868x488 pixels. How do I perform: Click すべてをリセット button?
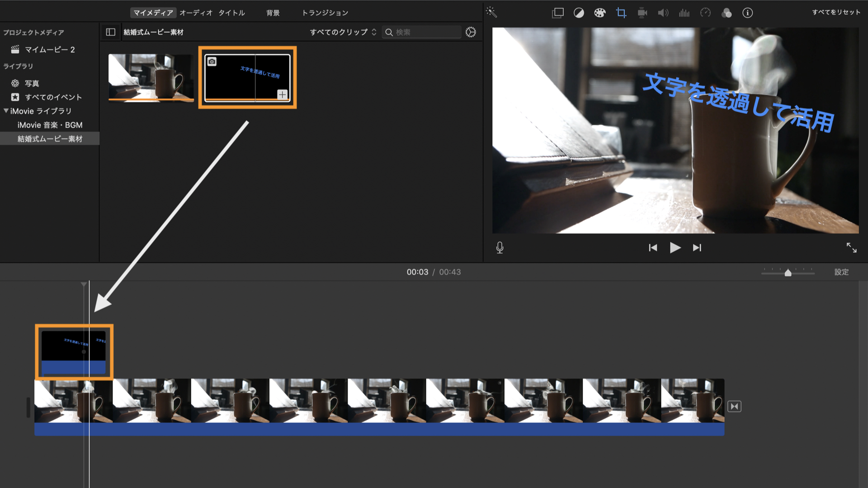(x=836, y=12)
